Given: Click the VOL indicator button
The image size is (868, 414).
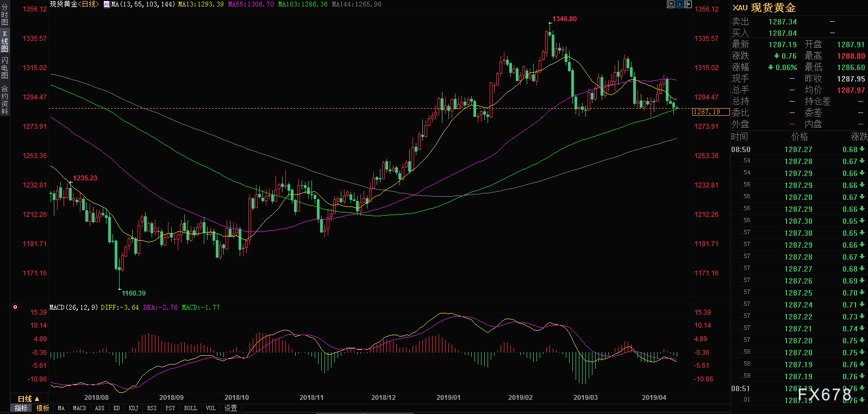Looking at the screenshot, I should 210,408.
